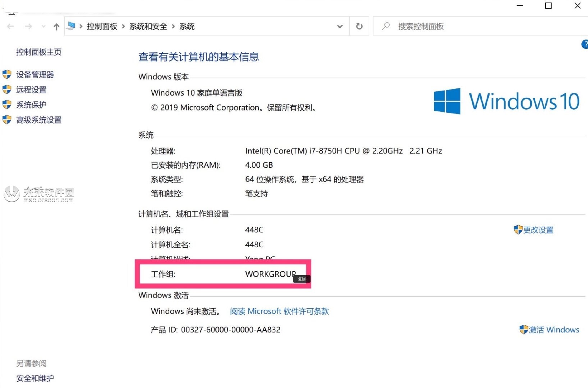
Task: Open 远程设置
Action: (x=31, y=90)
